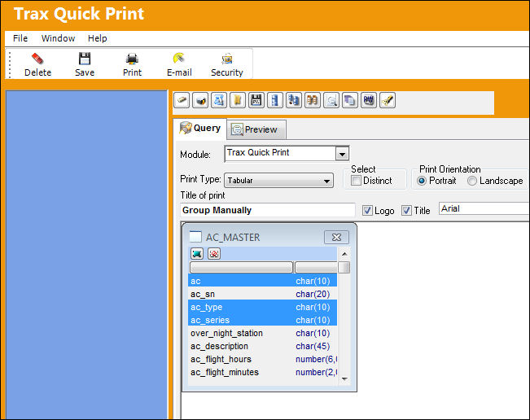Open the Help menu

(98, 38)
